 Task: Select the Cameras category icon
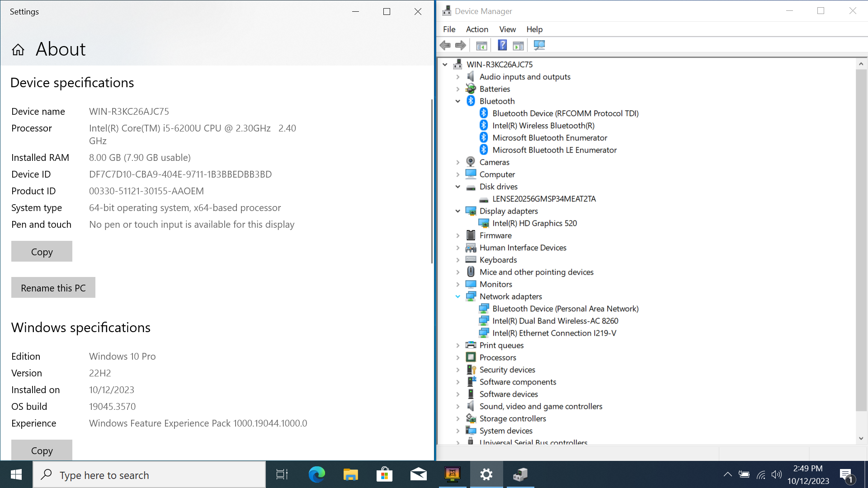tap(471, 162)
